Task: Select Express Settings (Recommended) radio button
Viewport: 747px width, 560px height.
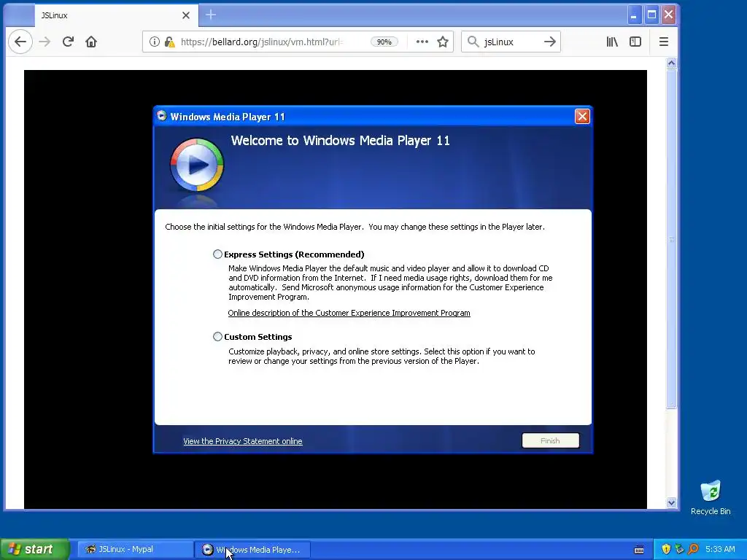Action: pos(217,254)
